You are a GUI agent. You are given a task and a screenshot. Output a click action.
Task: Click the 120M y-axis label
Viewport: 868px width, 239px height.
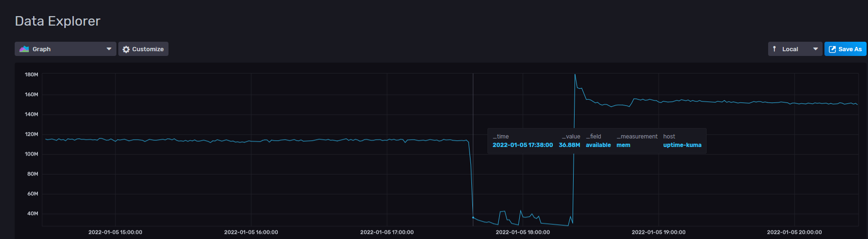(x=31, y=134)
